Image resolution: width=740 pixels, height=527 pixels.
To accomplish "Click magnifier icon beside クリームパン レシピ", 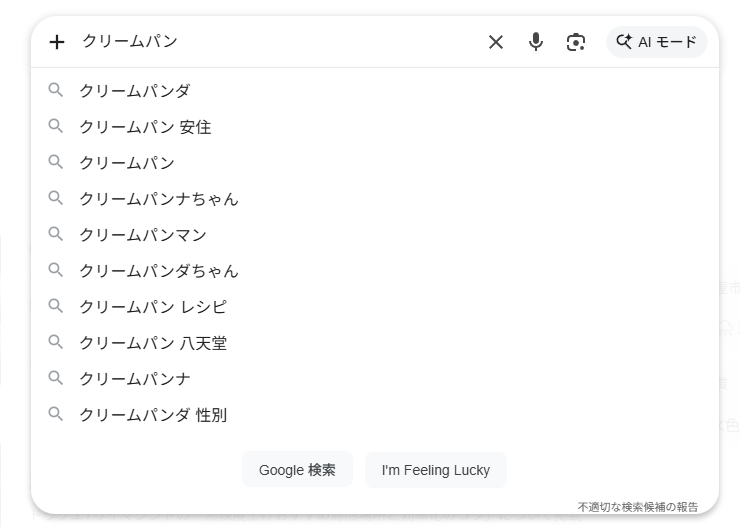I will pyautogui.click(x=56, y=307).
